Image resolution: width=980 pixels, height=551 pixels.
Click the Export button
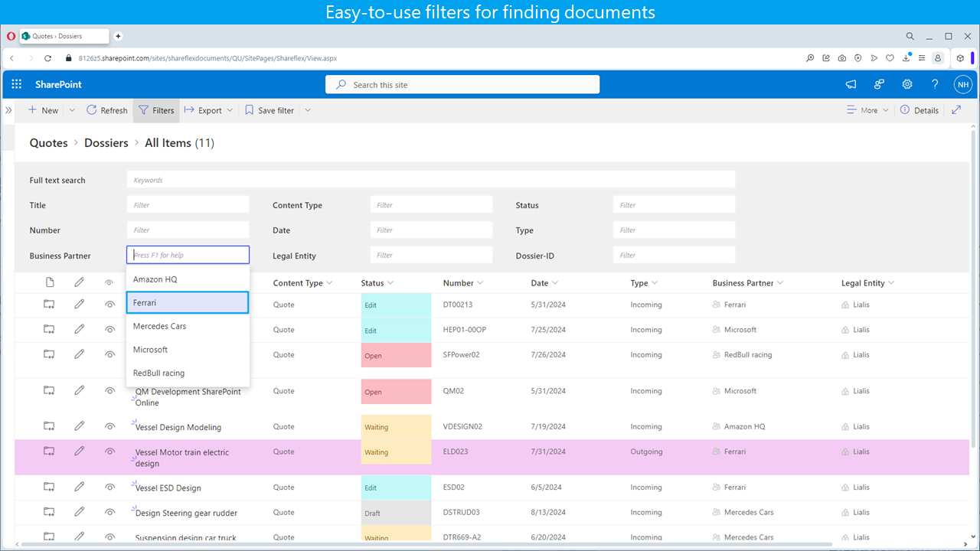202,110
